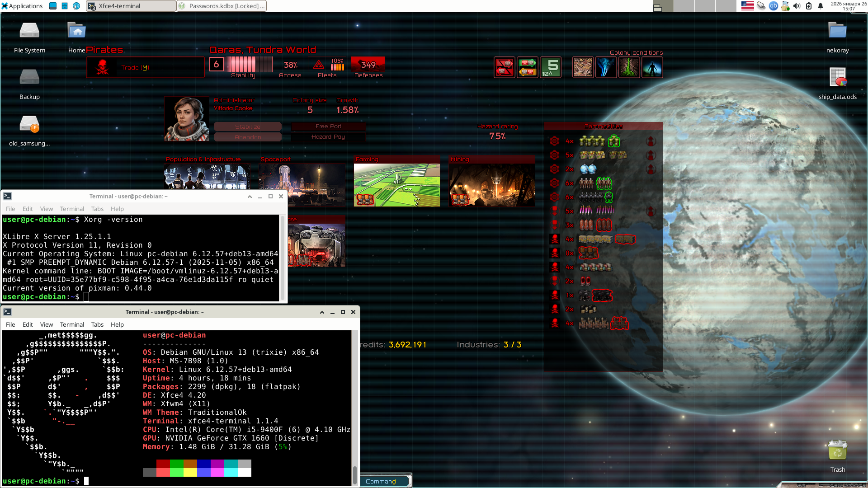Open Tabs menu in the Xorg terminal
The height and width of the screenshot is (488, 868).
[97, 209]
